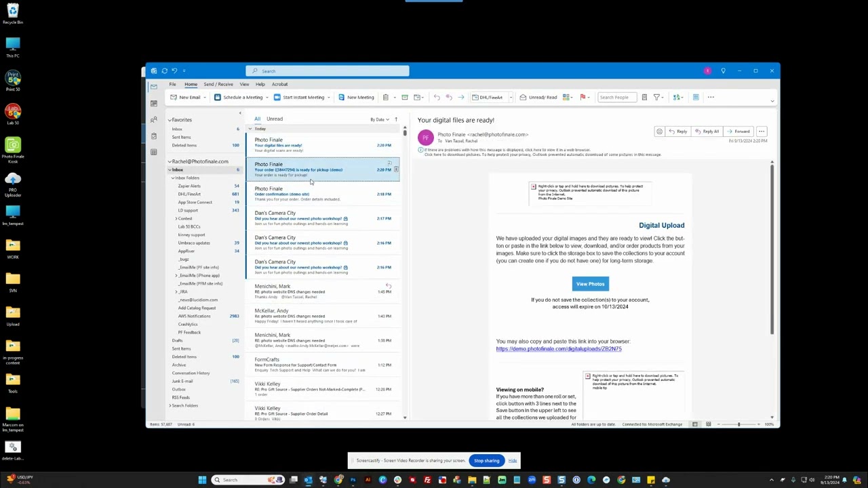
Task: Click the ribbon Forward arrow icon
Action: click(x=461, y=98)
